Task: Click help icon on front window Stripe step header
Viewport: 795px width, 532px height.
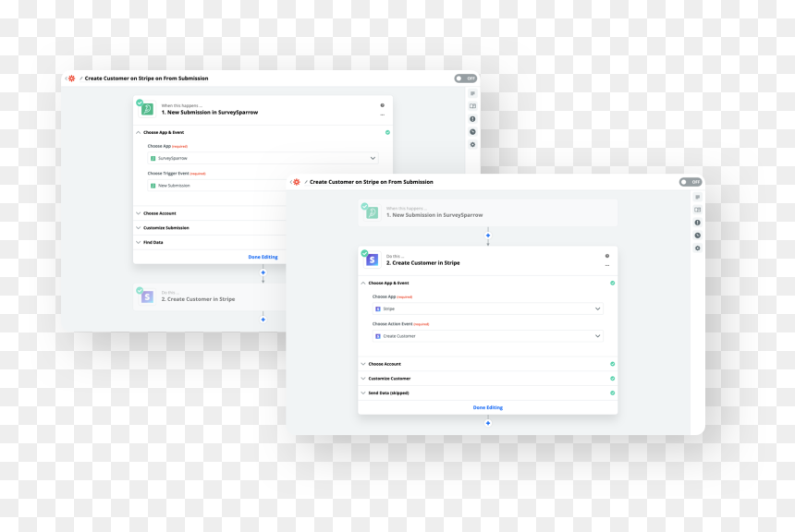Action: click(x=607, y=256)
